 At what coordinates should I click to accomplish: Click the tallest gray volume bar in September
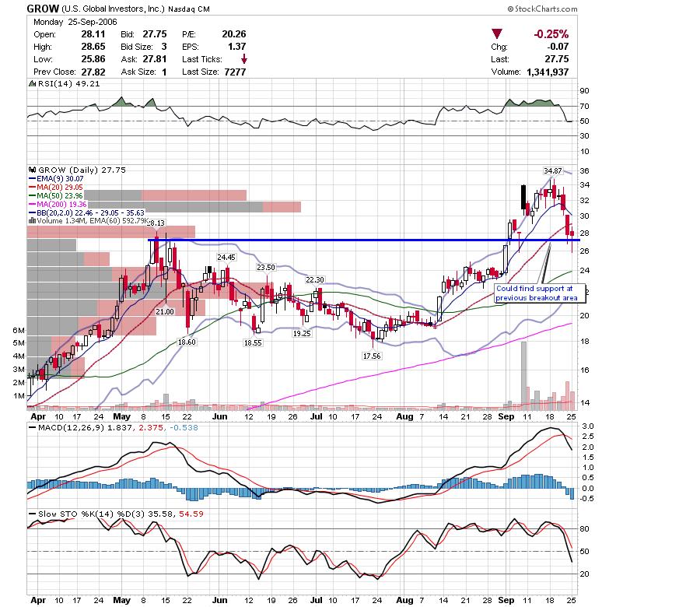click(523, 375)
